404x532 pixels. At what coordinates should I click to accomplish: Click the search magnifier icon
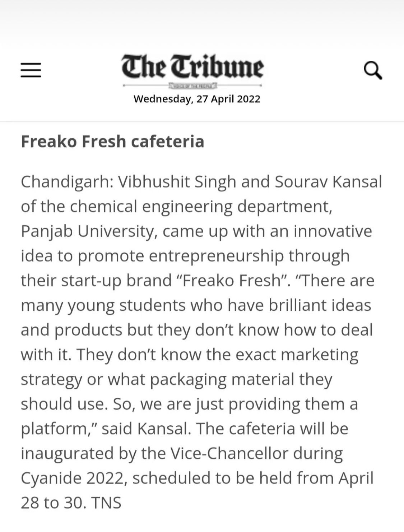[x=373, y=70]
